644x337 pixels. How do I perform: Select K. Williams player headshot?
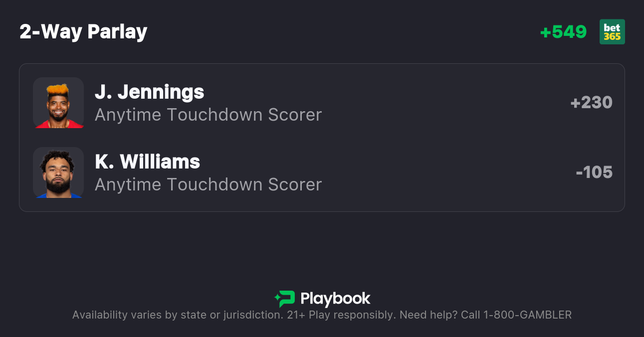click(58, 172)
